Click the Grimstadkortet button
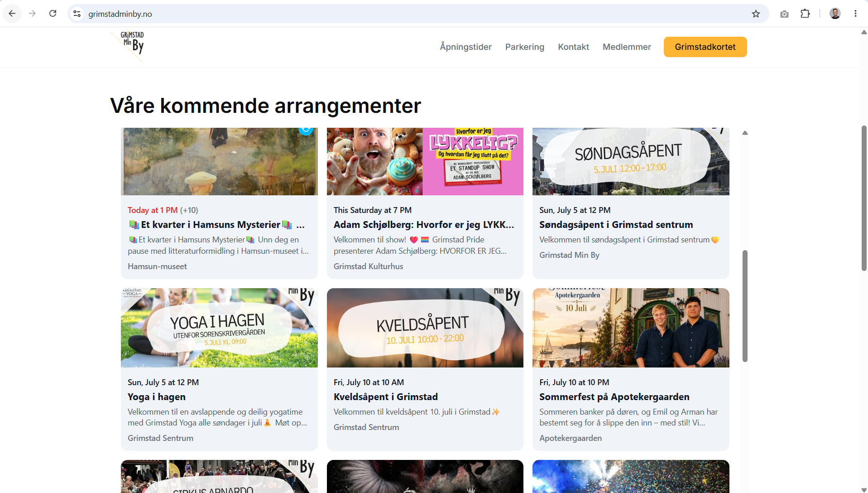The width and height of the screenshot is (868, 493). tap(705, 47)
